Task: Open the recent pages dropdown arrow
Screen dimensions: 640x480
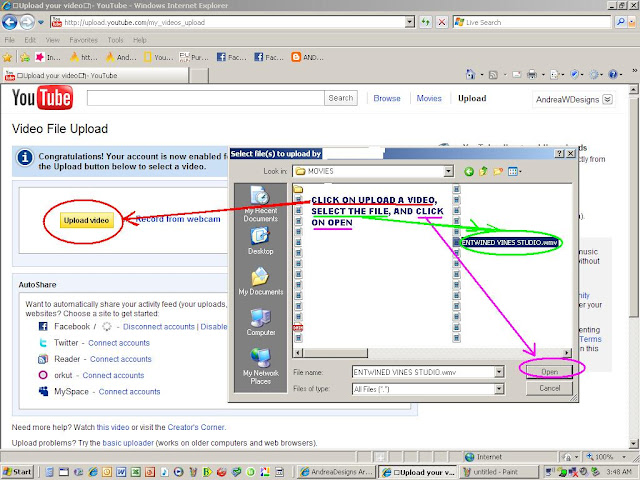Action: point(41,22)
